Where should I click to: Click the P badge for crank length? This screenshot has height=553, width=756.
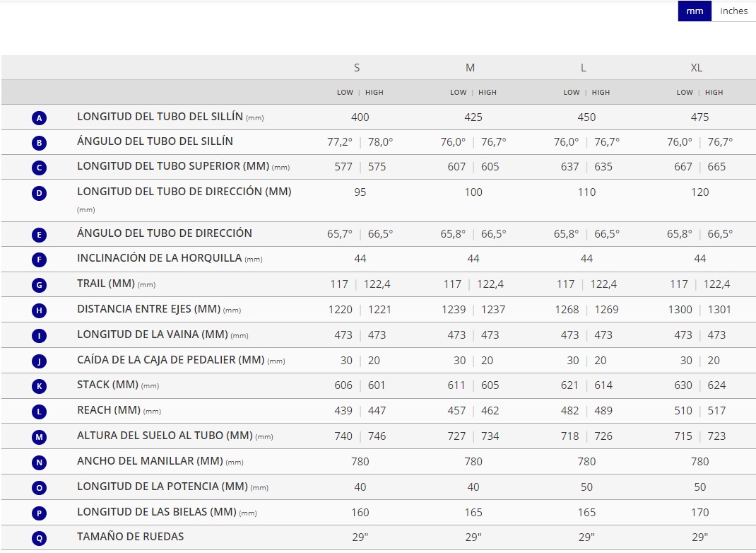point(40,513)
